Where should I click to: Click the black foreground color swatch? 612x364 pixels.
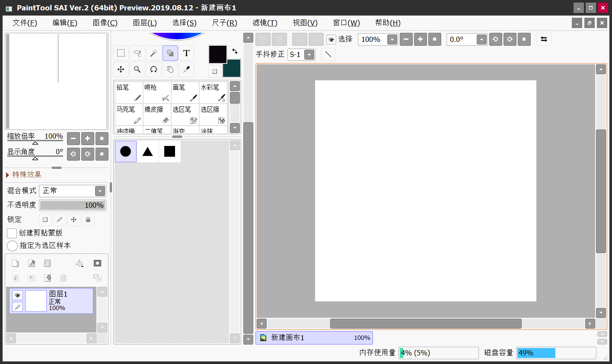click(218, 54)
